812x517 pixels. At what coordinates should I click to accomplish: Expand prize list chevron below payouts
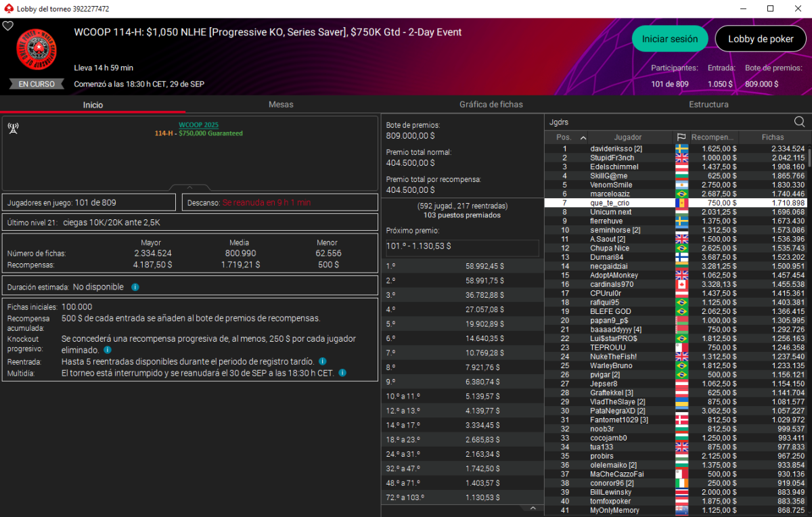(x=532, y=508)
